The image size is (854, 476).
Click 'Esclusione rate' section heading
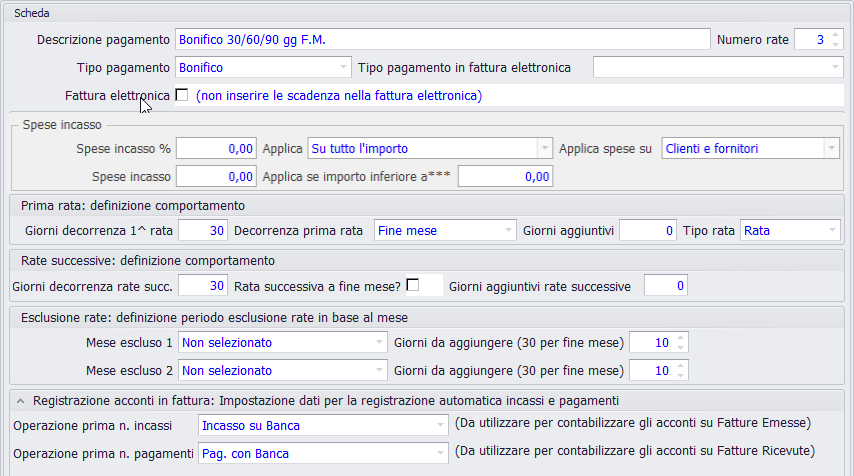click(214, 318)
